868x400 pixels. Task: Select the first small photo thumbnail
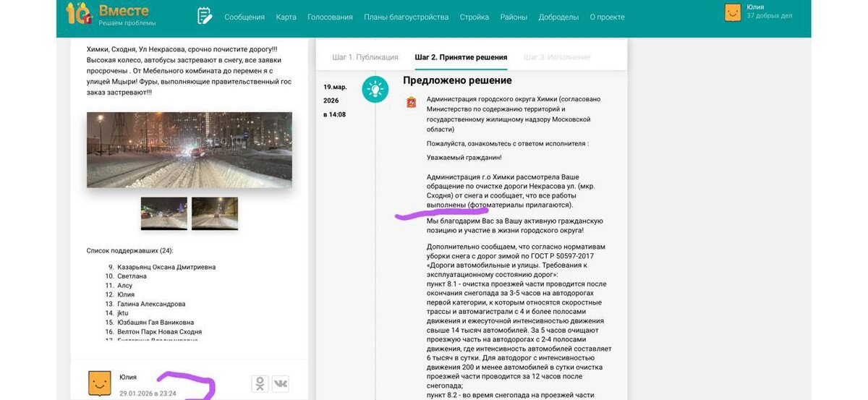click(x=164, y=213)
